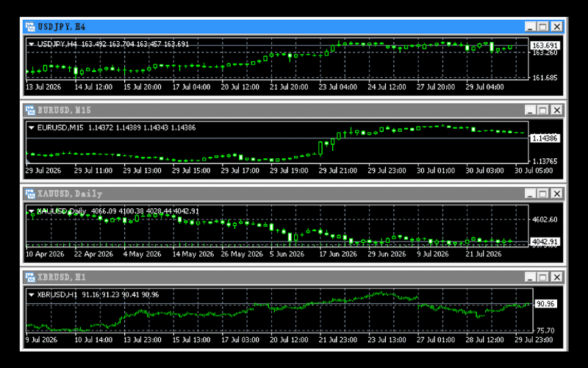Close the XBRUSD,H1 chart window

pos(557,277)
